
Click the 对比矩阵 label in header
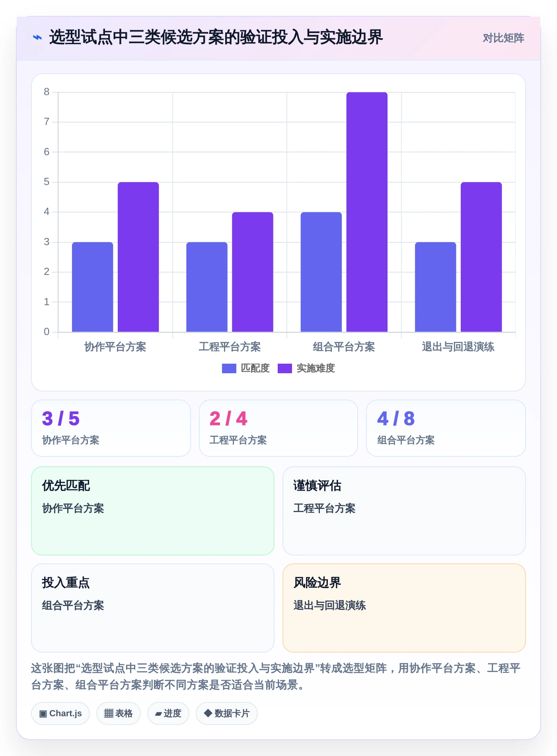[503, 38]
